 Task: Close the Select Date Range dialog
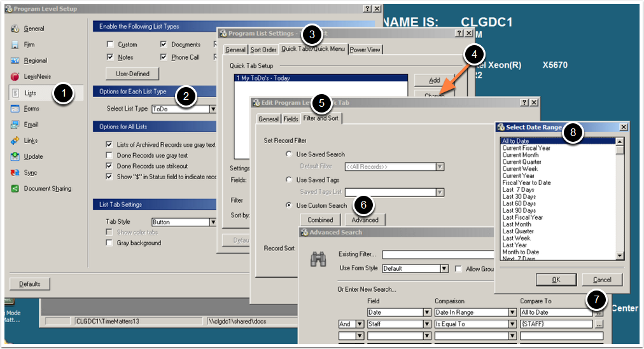click(x=624, y=127)
